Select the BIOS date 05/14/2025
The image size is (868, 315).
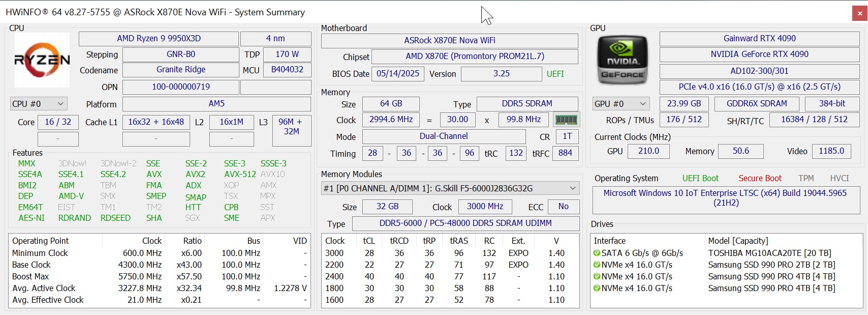397,74
